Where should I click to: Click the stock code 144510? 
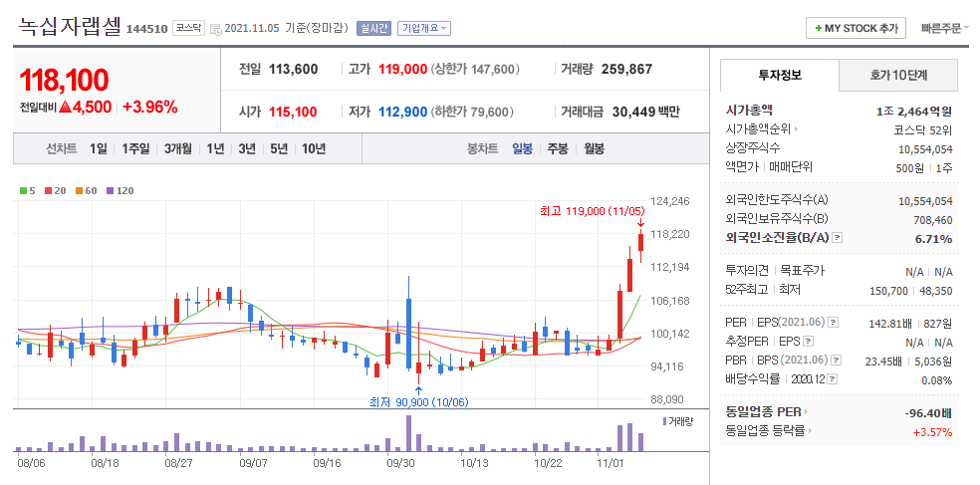pyautogui.click(x=146, y=29)
